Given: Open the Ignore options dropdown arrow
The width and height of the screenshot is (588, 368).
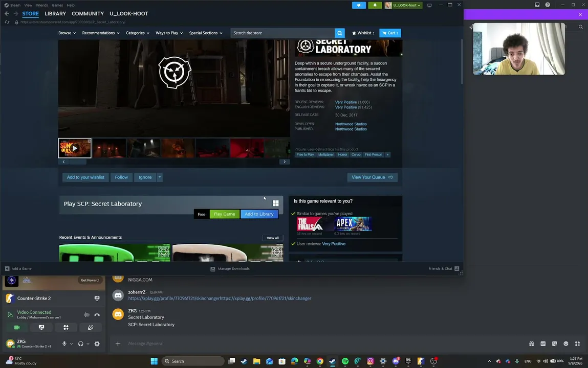Looking at the screenshot, I should pyautogui.click(x=159, y=177).
